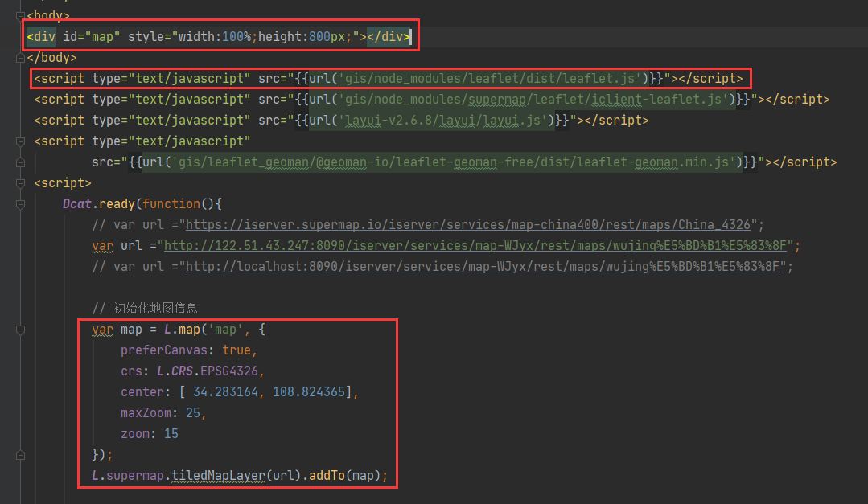Click the gutter icon beside the leaflet-geoman script line
The width and height of the screenshot is (868, 504).
click(20, 141)
